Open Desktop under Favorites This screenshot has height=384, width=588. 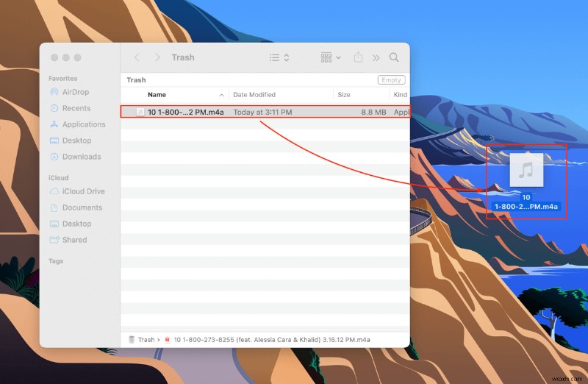point(76,141)
